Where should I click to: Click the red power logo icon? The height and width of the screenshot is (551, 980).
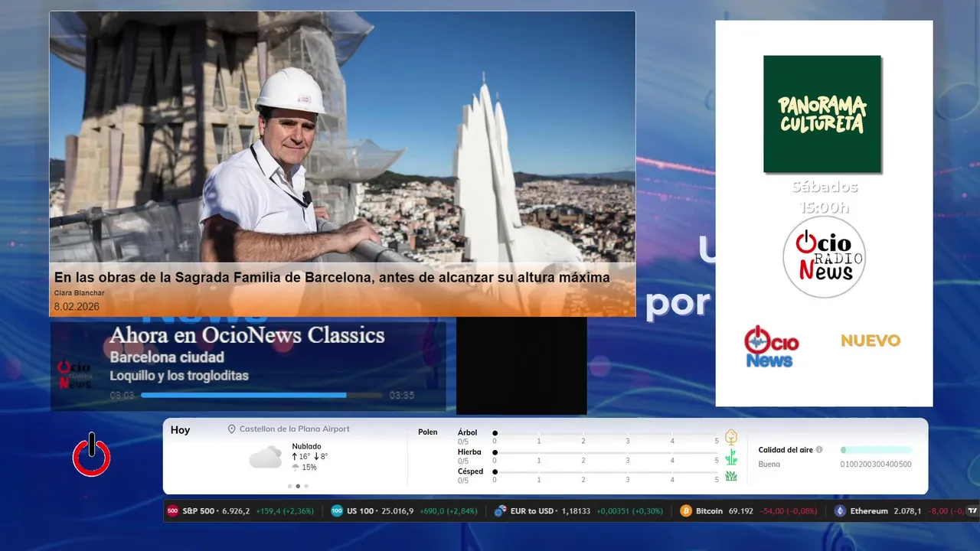click(92, 455)
